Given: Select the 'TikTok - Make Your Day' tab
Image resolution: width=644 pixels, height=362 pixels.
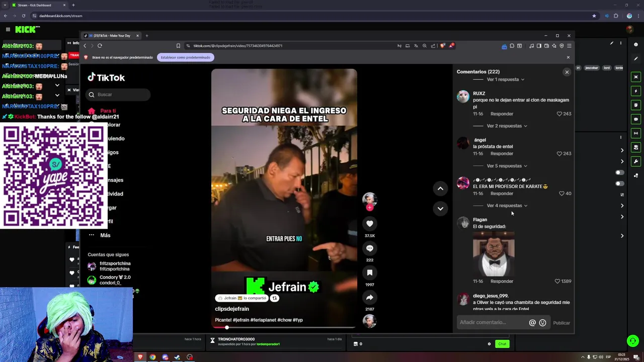Looking at the screenshot, I should pos(111,36).
